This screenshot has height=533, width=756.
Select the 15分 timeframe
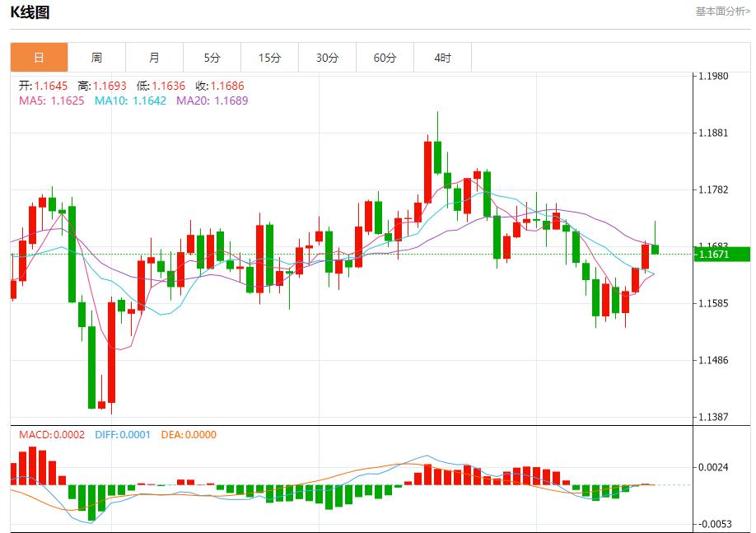tap(269, 57)
